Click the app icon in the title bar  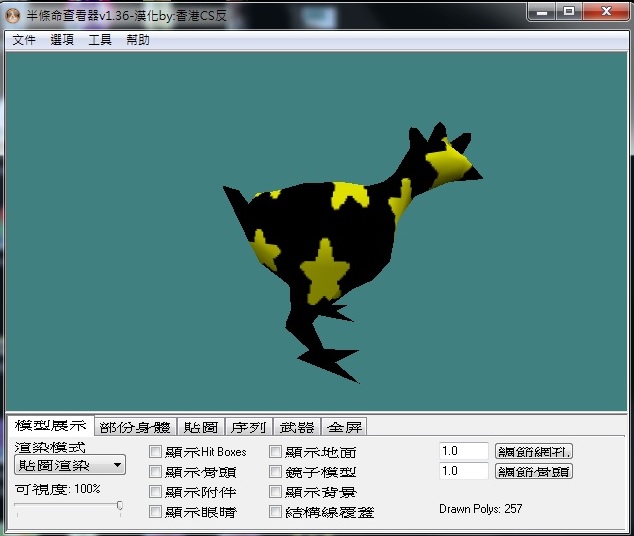(14, 11)
